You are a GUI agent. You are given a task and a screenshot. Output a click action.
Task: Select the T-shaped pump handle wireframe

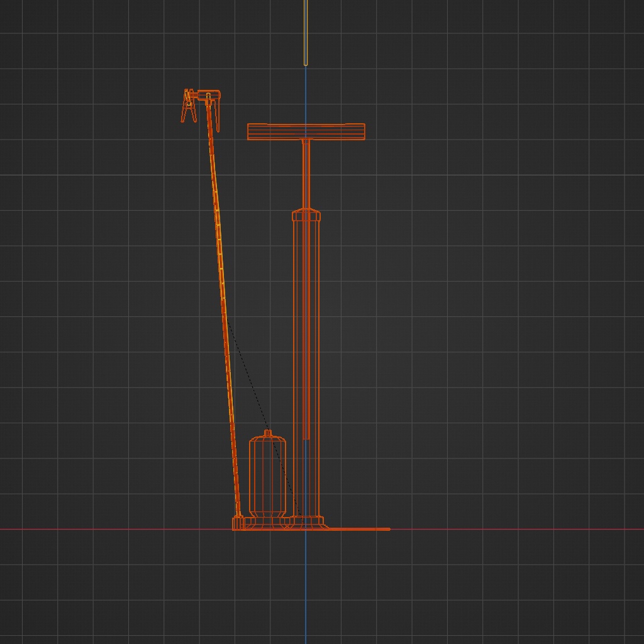tap(306, 131)
